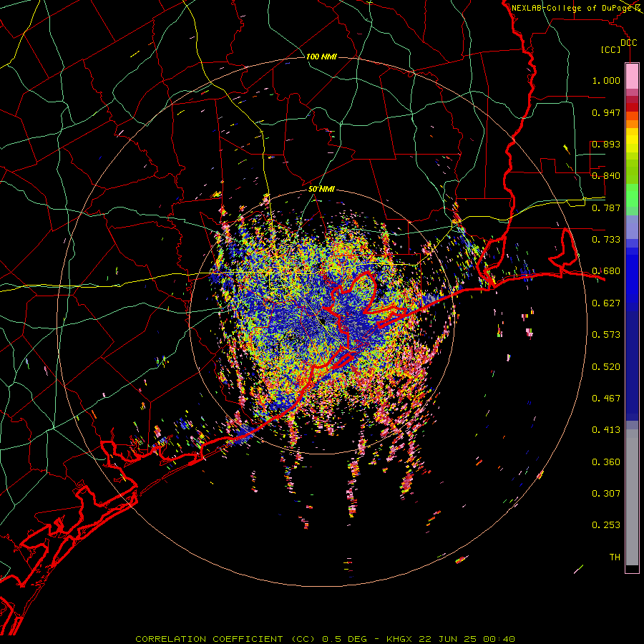Click the 1.000 scale value
This screenshot has width=644, height=644.
[606, 80]
